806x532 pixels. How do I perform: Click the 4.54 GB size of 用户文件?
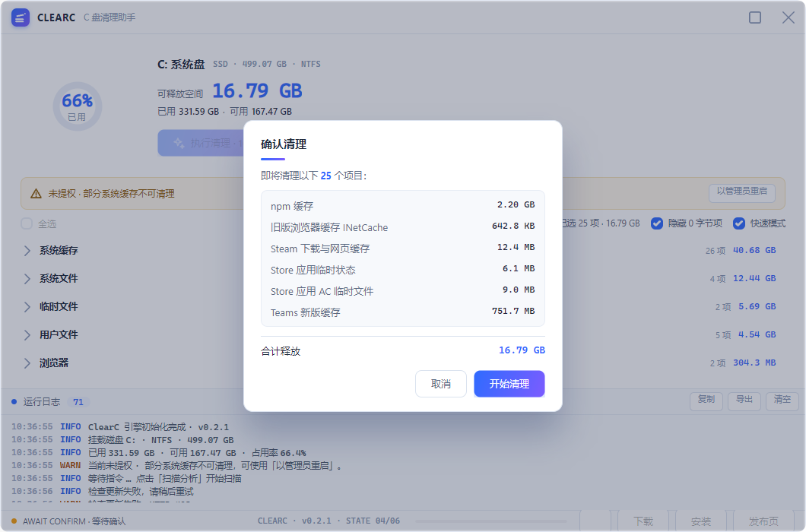pyautogui.click(x=757, y=334)
